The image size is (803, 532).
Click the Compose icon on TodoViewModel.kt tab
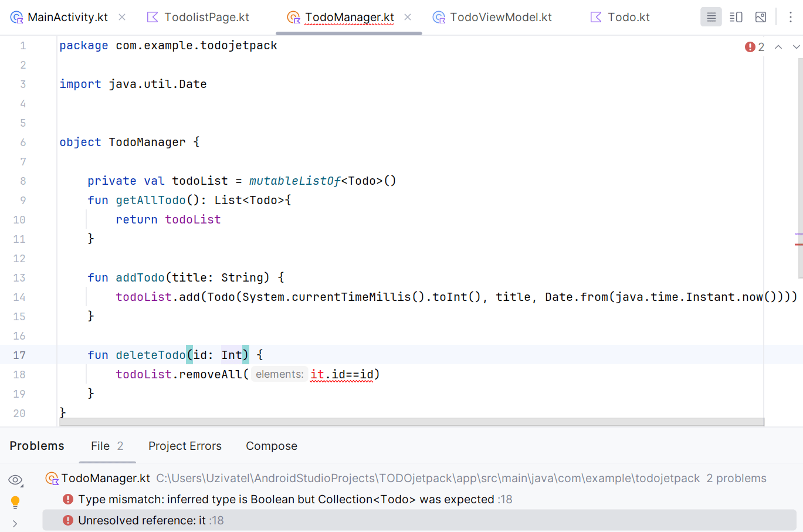(x=438, y=17)
